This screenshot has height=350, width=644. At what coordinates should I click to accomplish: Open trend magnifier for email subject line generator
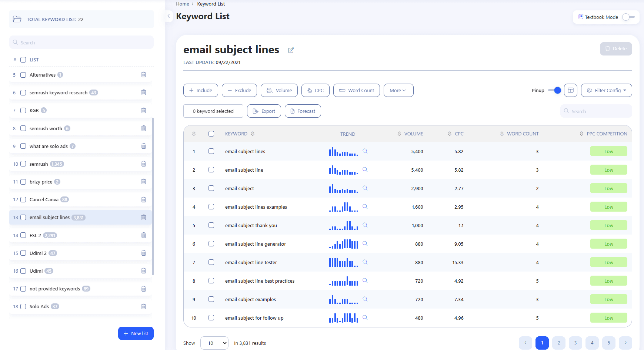365,243
